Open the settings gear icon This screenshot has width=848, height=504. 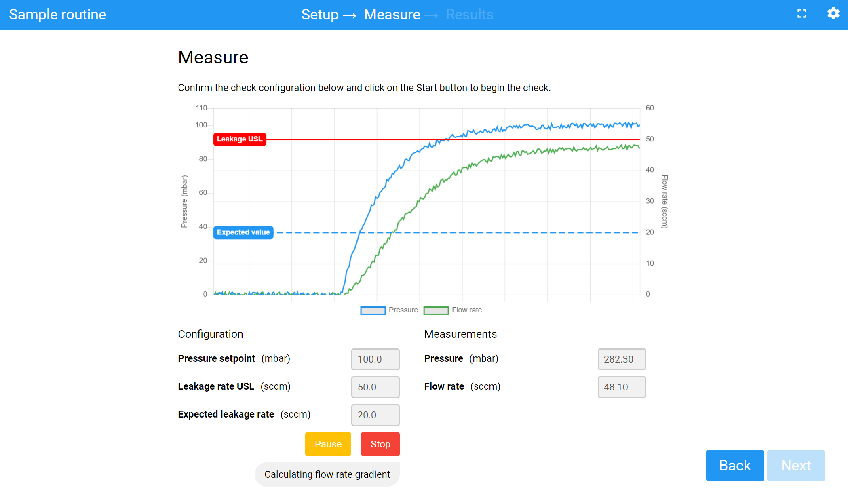click(833, 14)
